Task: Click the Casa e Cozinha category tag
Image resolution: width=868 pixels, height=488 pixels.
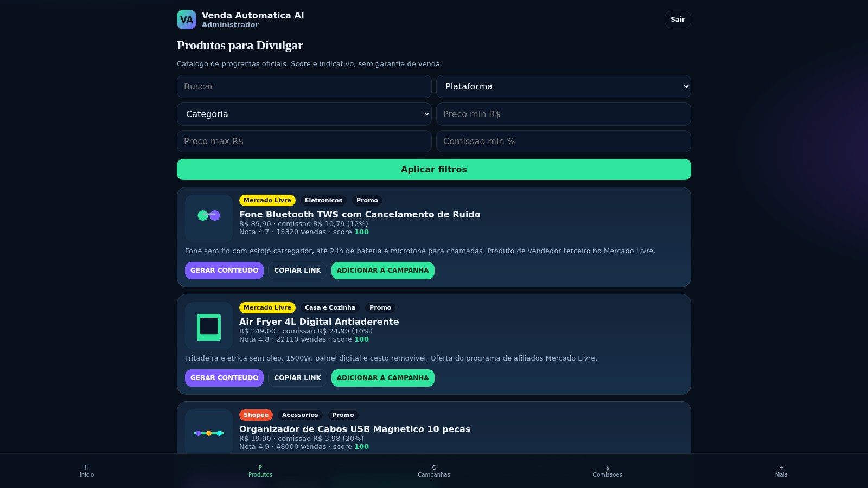Action: point(330,307)
